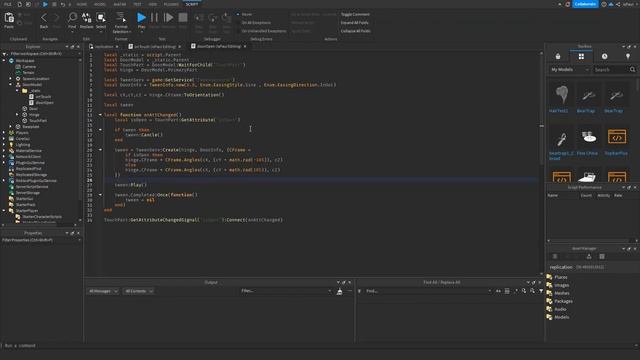This screenshot has width=640, height=360.
Task: Click the Toolbox search magnifier icon
Action: click(x=632, y=69)
